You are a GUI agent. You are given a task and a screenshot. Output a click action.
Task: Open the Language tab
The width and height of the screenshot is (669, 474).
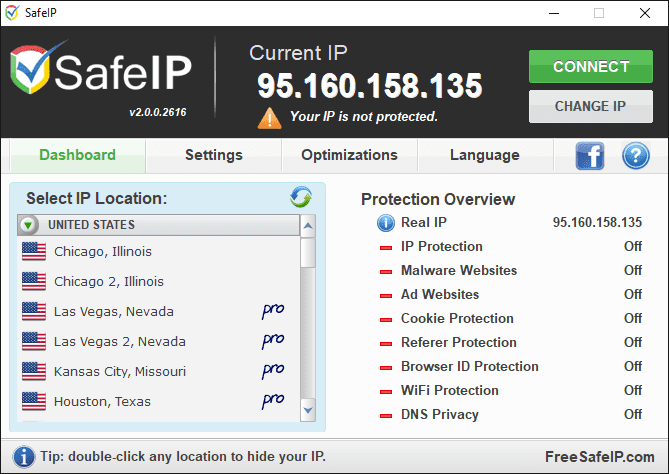[x=485, y=155]
